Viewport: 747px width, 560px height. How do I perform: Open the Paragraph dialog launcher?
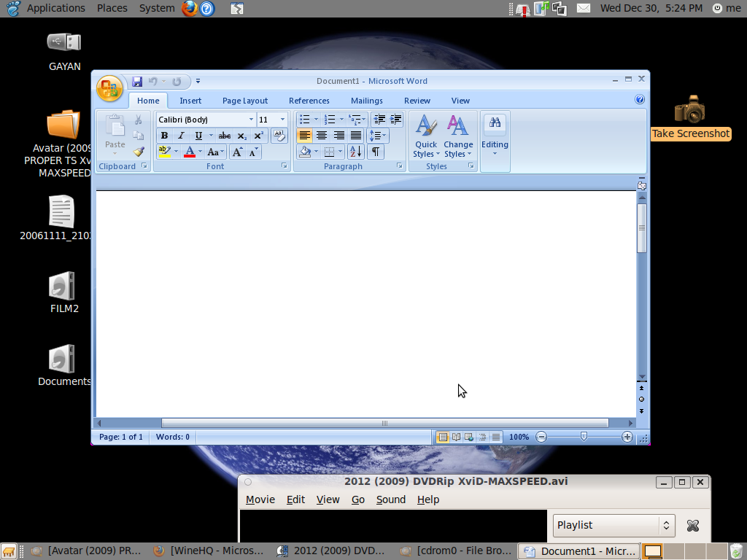(x=400, y=166)
